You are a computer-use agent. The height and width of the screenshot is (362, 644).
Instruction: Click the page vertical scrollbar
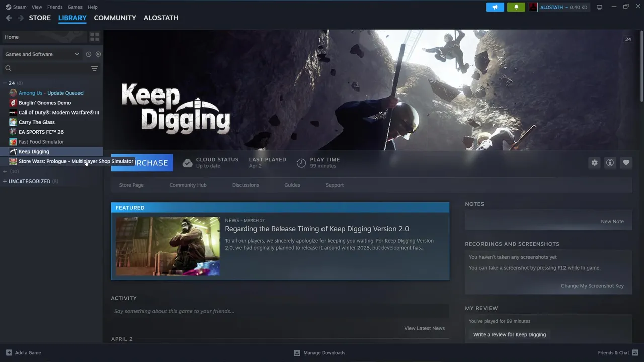[641, 65]
